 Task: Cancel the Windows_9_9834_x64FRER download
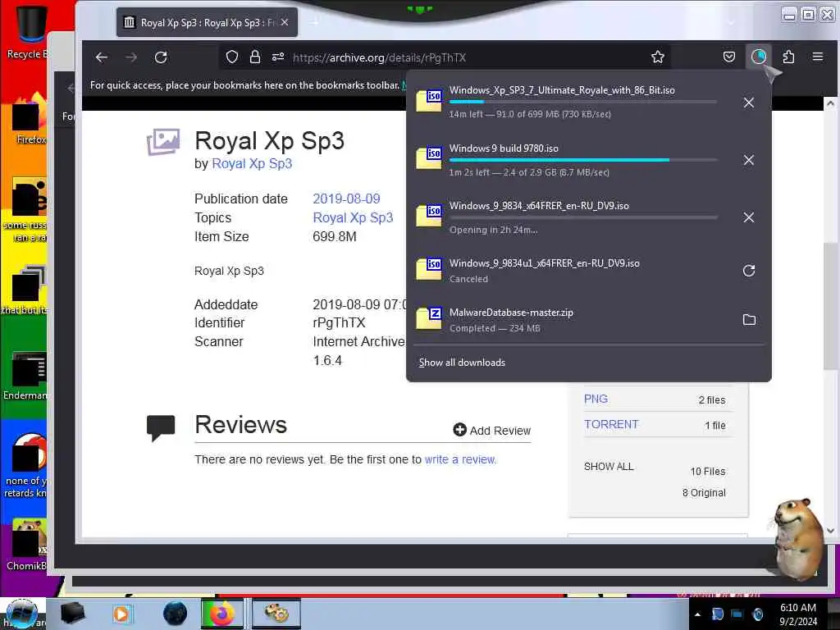749,217
